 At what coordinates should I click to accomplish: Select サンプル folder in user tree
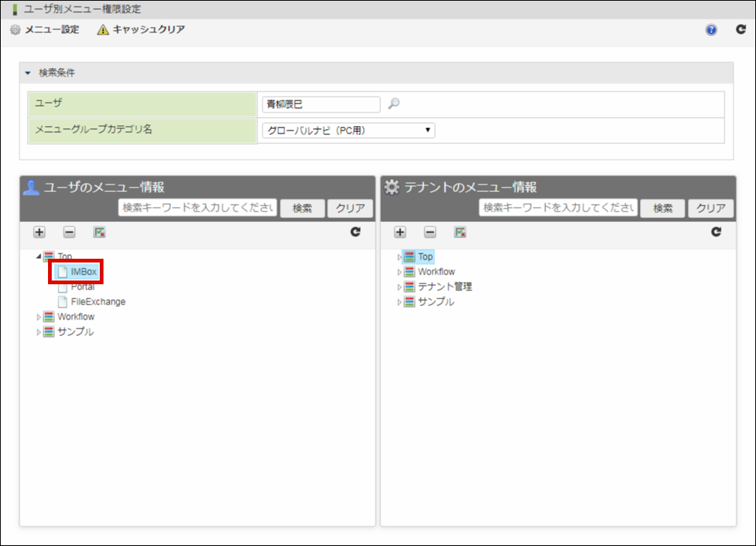click(76, 331)
